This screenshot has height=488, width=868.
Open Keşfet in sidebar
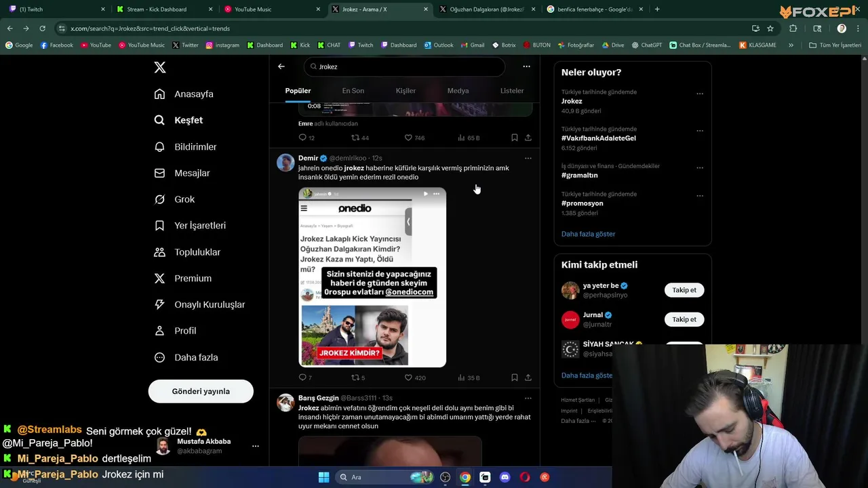click(178, 120)
